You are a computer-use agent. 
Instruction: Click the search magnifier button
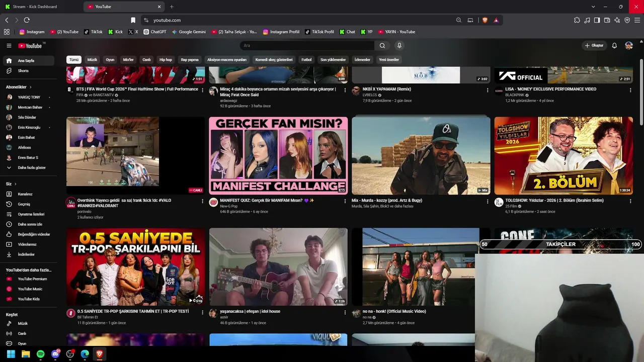382,46
